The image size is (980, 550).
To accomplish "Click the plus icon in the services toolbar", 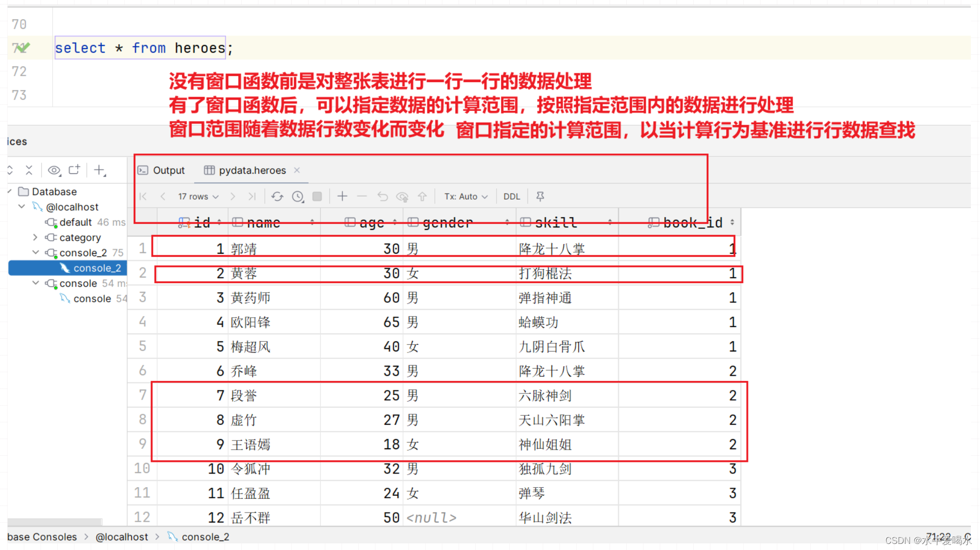I will (x=99, y=170).
